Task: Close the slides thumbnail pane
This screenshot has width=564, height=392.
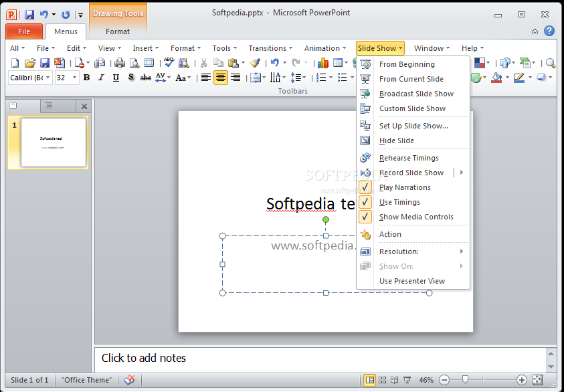Action: point(84,106)
